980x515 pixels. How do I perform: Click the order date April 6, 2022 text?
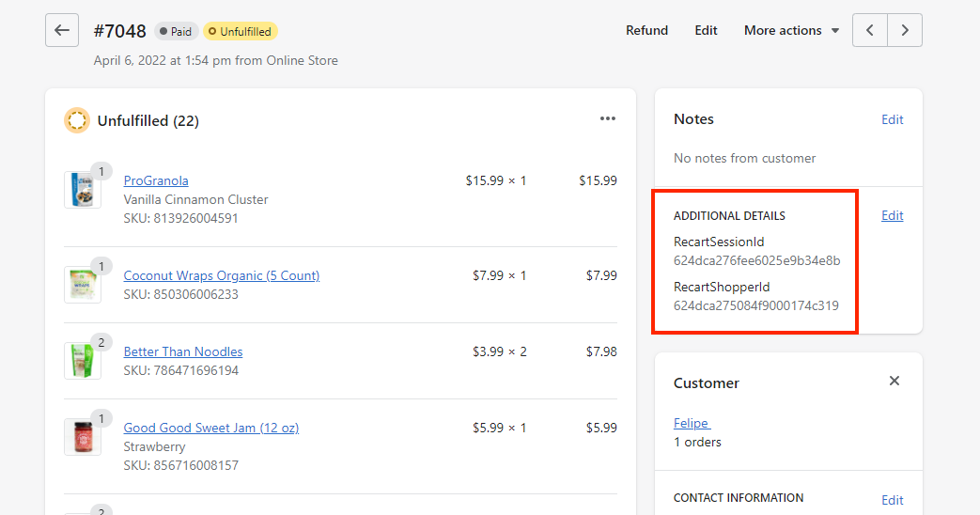215,61
